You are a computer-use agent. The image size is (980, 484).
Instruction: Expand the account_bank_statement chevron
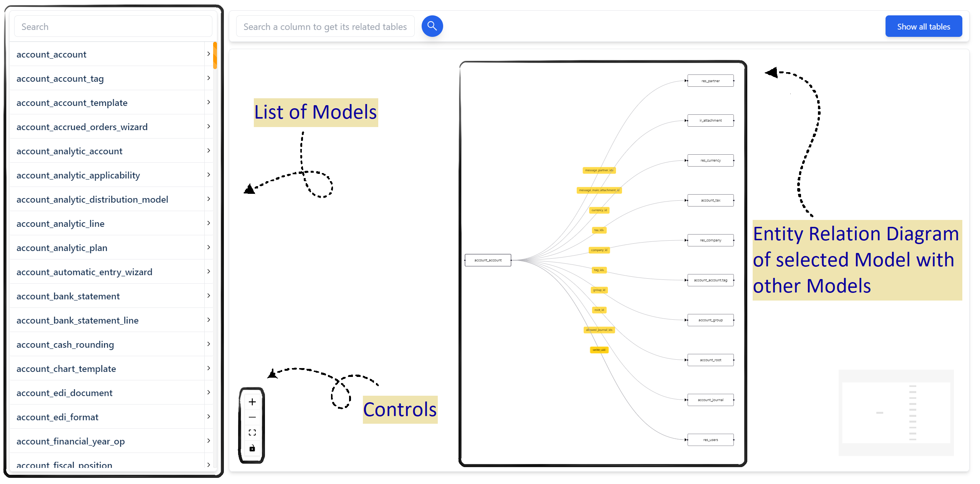pyautogui.click(x=209, y=296)
